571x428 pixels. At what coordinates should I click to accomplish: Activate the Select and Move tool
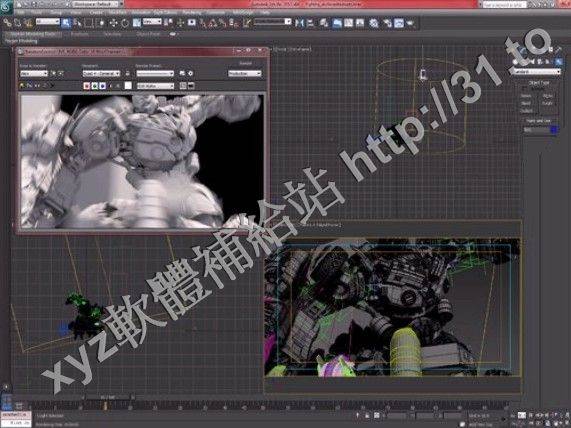(113, 23)
